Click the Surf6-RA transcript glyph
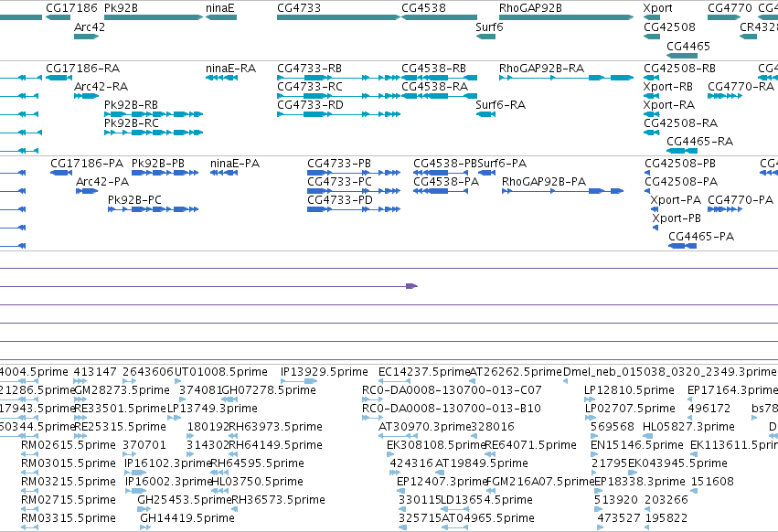The height and width of the screenshot is (532, 778). click(485, 114)
